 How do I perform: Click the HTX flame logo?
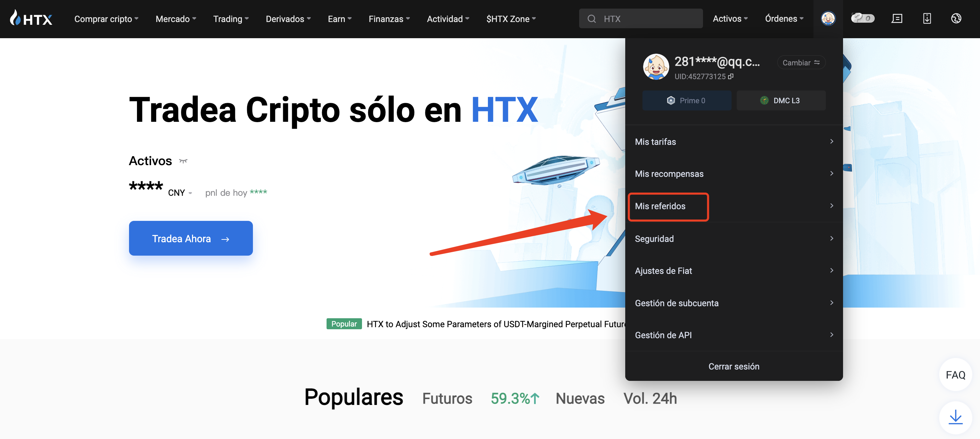31,18
